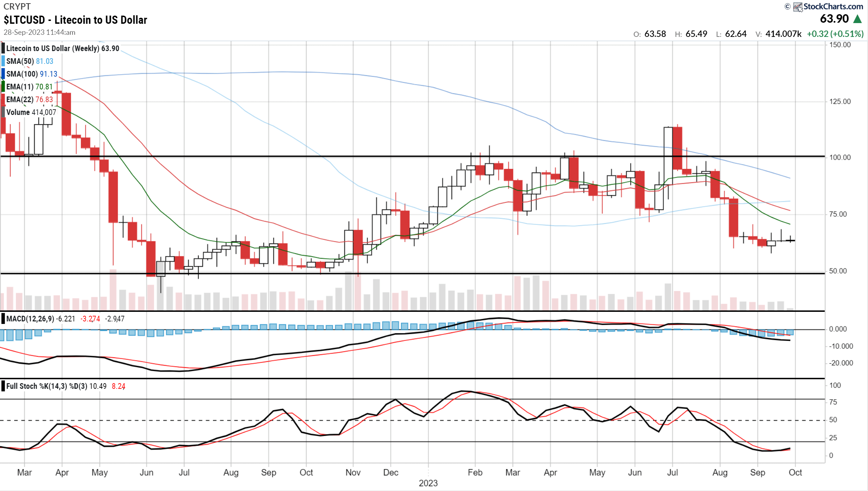Click the MACD(12,26,9) indicator label
The width and height of the screenshot is (868, 491).
[x=30, y=319]
